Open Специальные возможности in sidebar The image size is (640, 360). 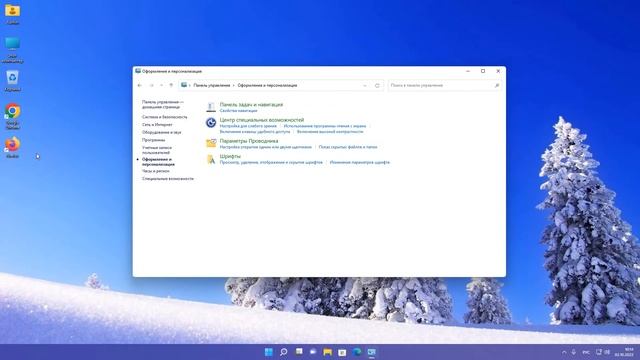pyautogui.click(x=168, y=179)
